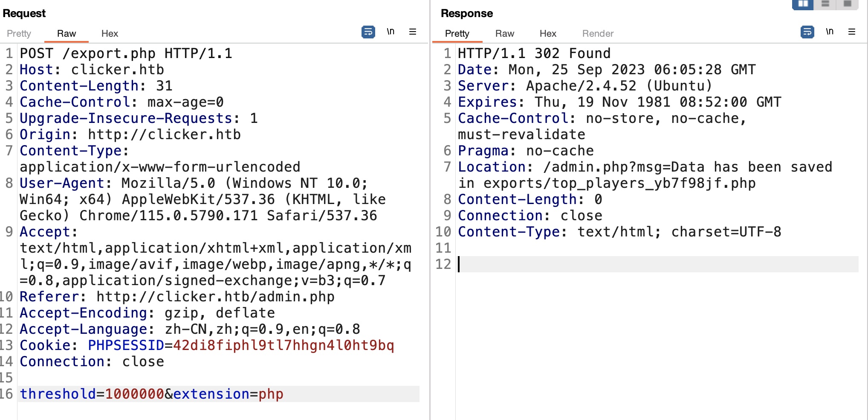Click the 'threshold=1000000' body parameter
The image size is (868, 420).
92,394
